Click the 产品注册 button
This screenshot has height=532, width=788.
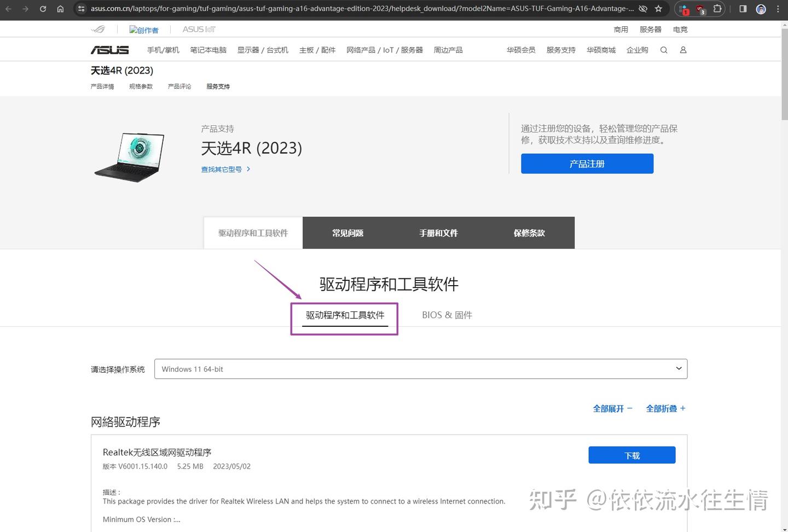587,164
